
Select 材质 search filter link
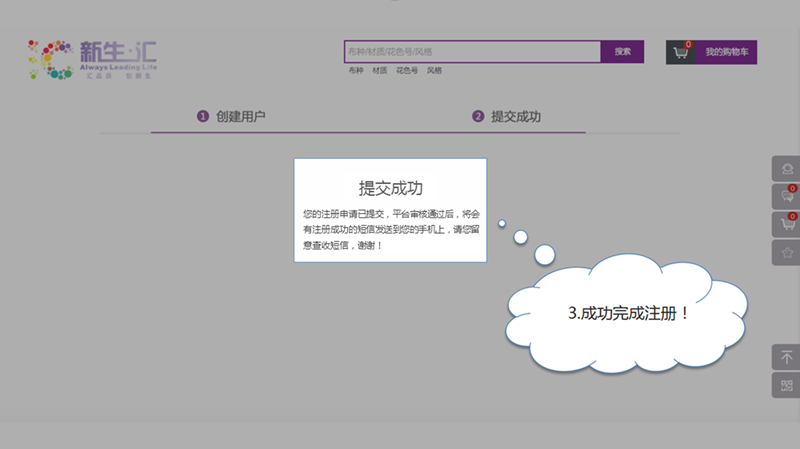[380, 71]
